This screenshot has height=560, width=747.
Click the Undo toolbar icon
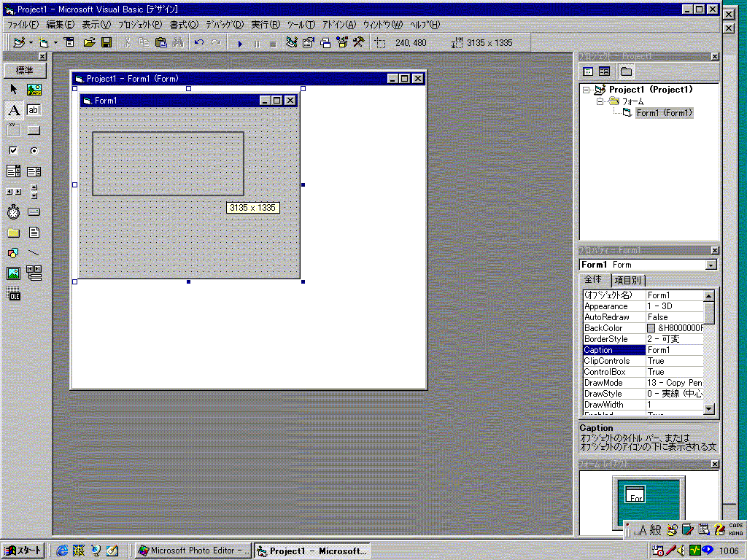coord(199,43)
